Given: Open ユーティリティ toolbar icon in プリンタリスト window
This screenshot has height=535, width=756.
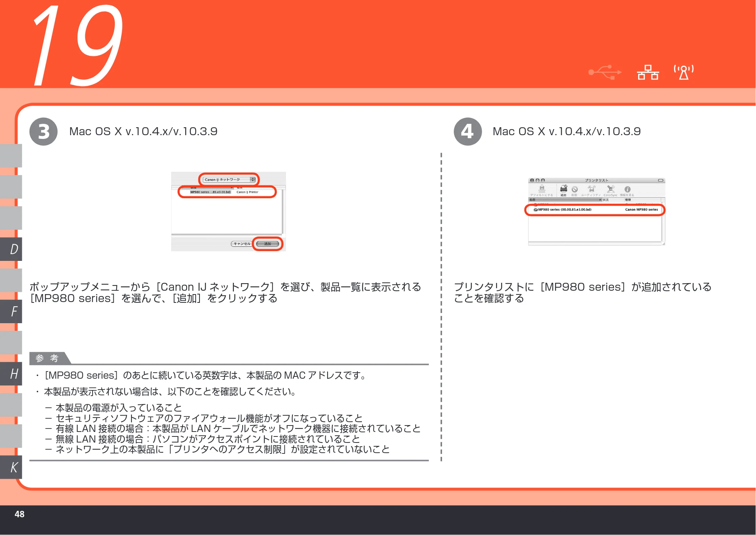Looking at the screenshot, I should pyautogui.click(x=591, y=189).
